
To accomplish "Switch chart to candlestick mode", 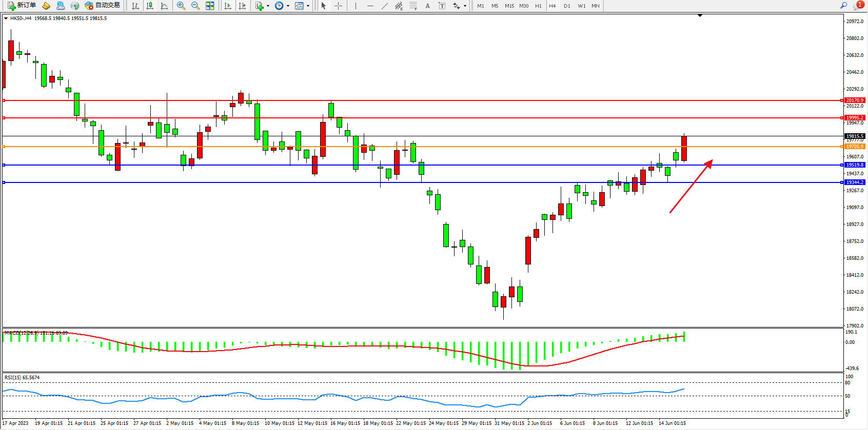I will tap(150, 6).
